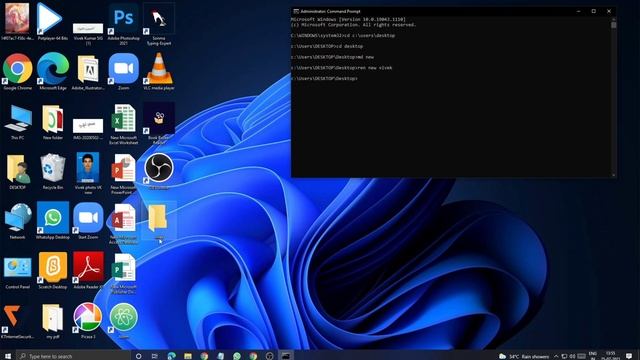Launch OBS Studio from the desktop

(x=159, y=171)
